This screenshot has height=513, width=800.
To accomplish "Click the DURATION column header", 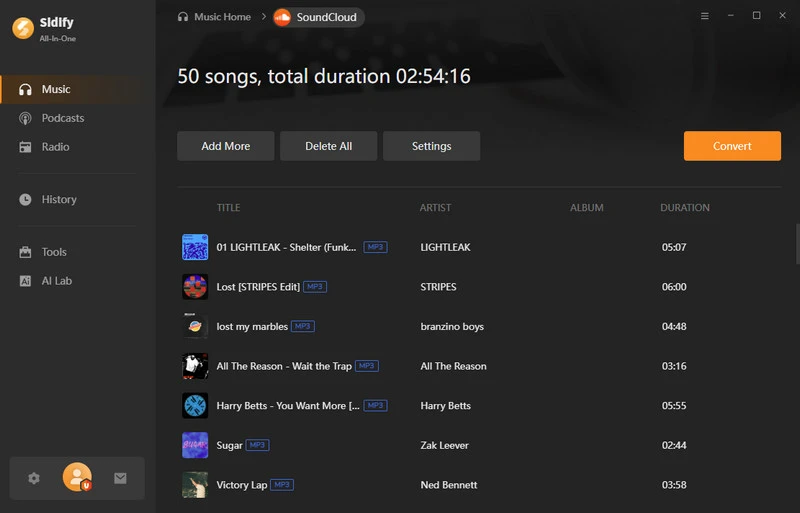I will coord(685,208).
